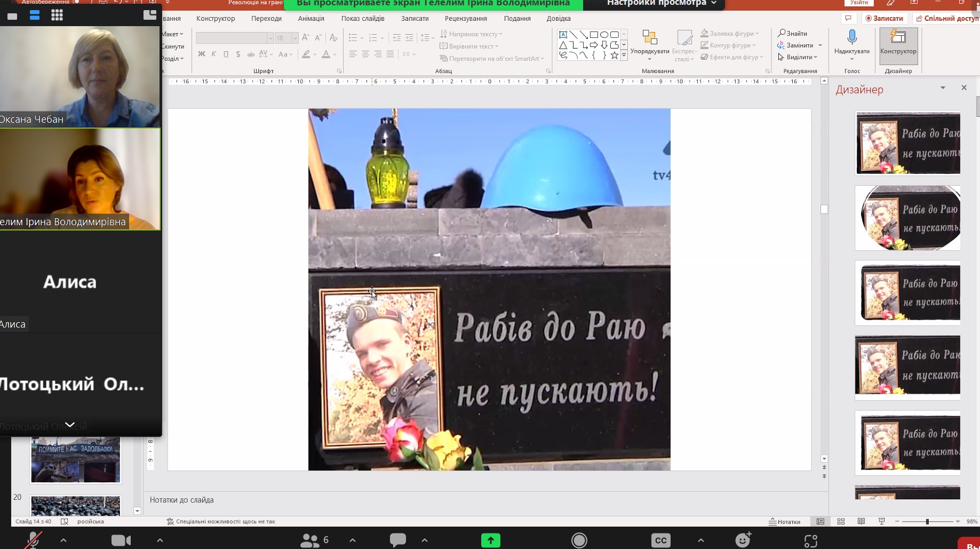Image resolution: width=980 pixels, height=549 pixels.
Task: Open the Zoom chat bubble icon
Action: tap(397, 540)
